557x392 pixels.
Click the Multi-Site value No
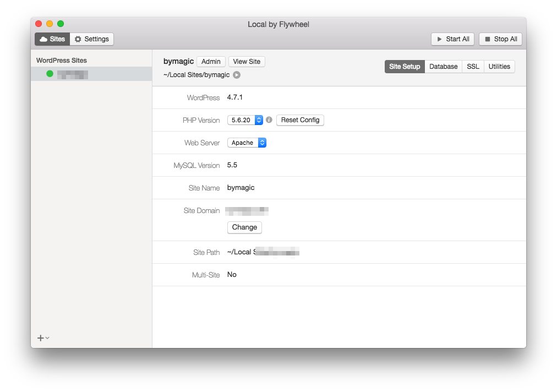[232, 275]
